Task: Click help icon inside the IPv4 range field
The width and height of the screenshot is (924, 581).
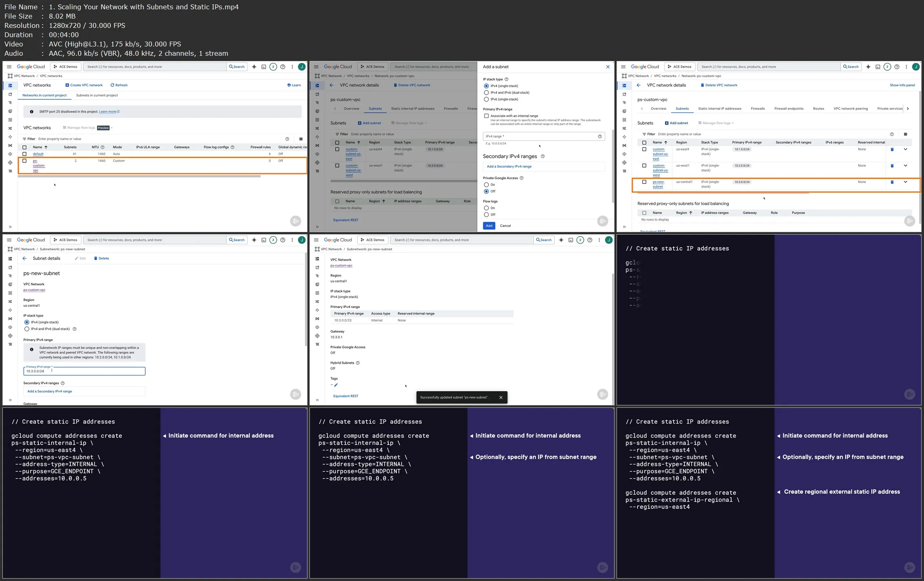Action: [x=600, y=136]
